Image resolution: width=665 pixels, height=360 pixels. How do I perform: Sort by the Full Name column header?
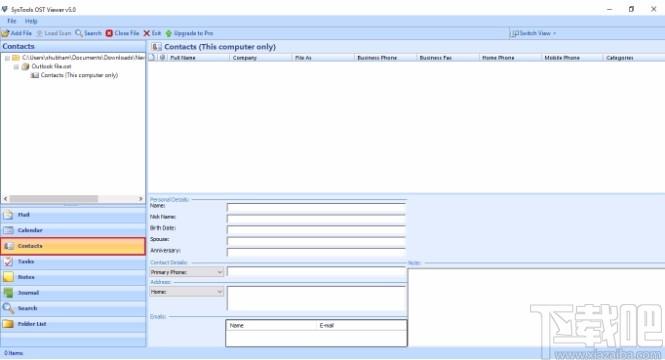(x=198, y=58)
